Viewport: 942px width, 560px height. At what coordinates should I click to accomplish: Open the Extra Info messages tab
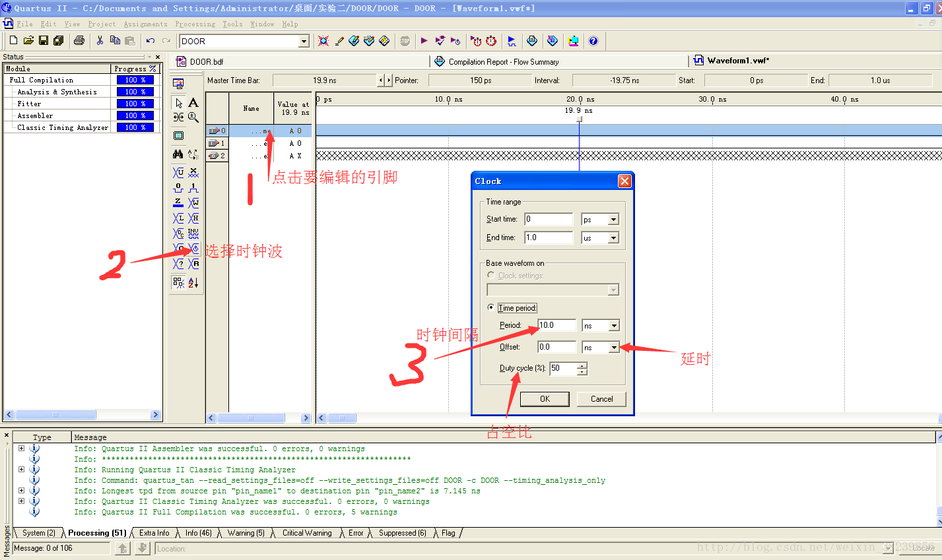click(x=154, y=533)
